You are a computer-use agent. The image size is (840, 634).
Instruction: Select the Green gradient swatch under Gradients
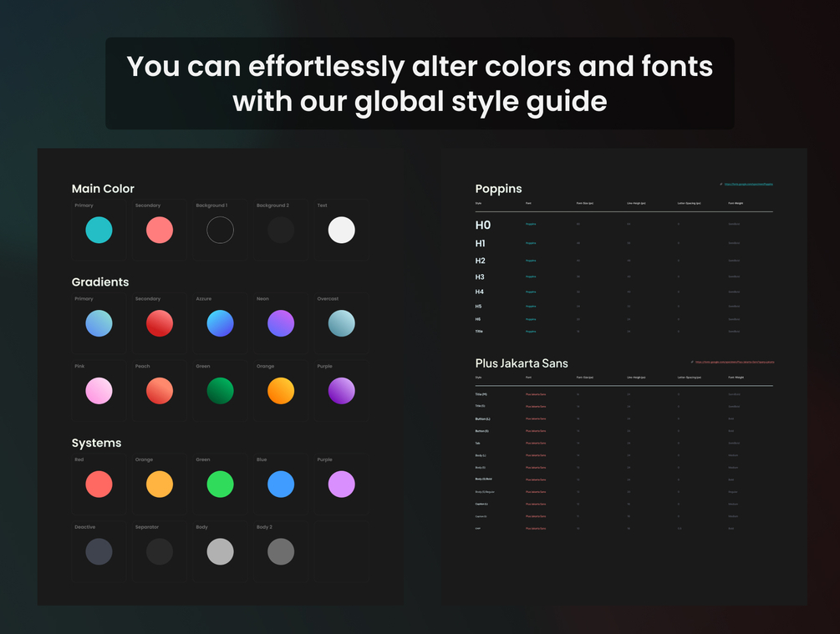[220, 391]
